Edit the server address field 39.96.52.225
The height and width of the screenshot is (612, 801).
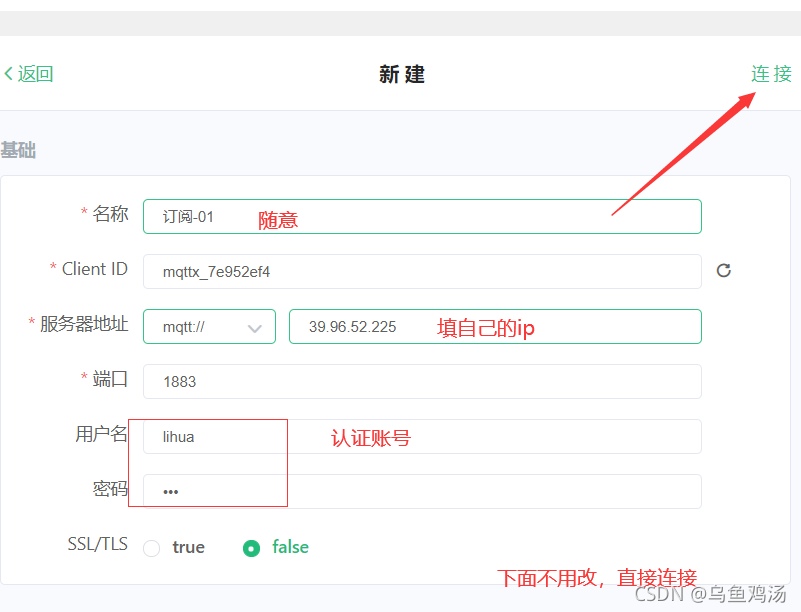pos(496,326)
